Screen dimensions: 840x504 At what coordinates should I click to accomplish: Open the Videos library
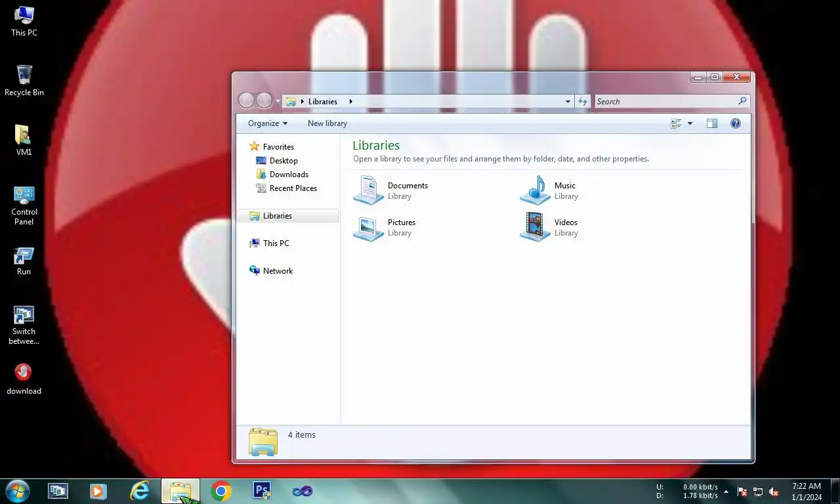tap(550, 227)
